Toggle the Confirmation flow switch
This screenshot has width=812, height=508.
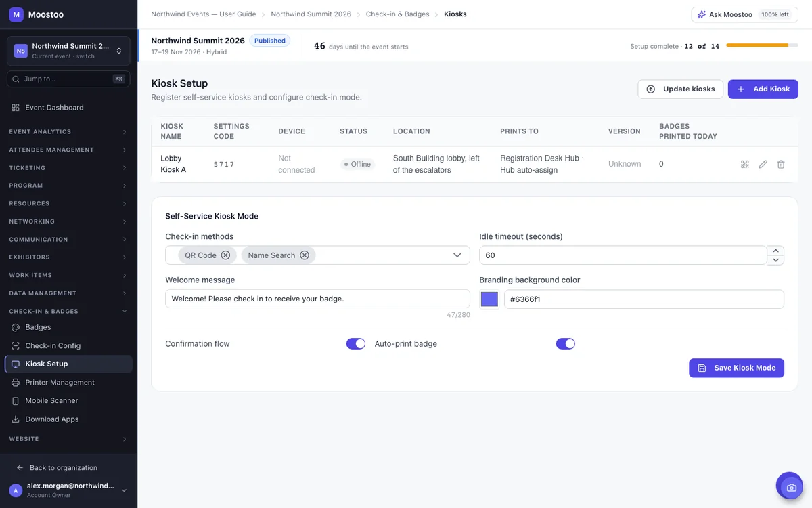click(356, 343)
